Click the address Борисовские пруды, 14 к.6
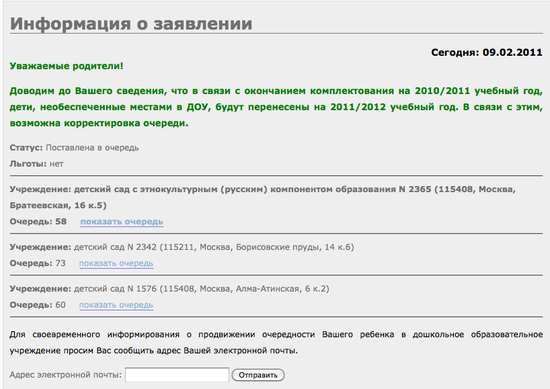This screenshot has width=550, height=389. 293,247
